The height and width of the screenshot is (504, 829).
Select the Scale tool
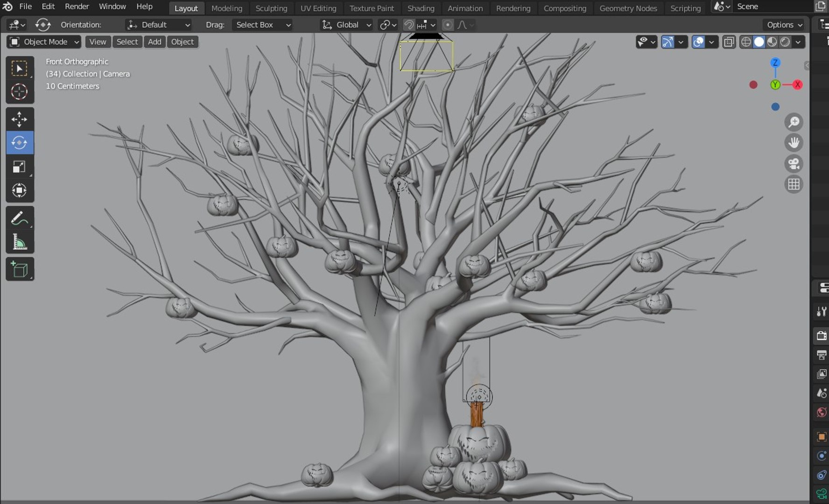tap(20, 166)
